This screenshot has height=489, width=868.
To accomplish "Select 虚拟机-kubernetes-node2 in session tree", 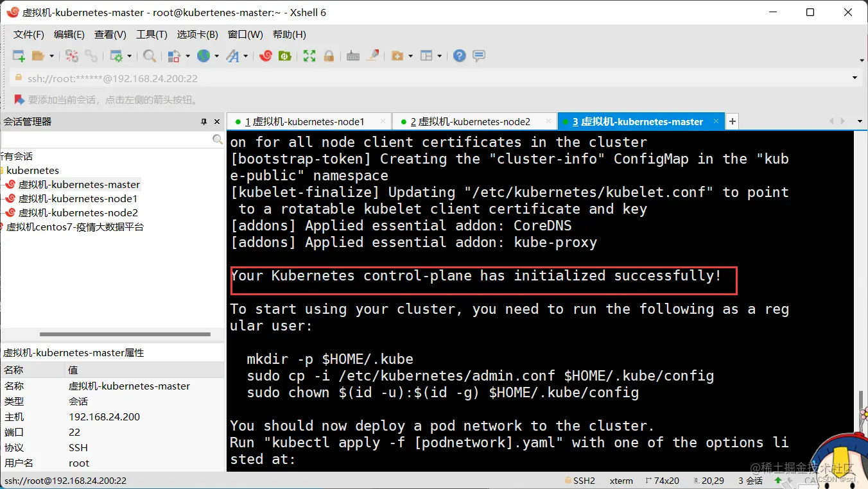I will click(78, 212).
